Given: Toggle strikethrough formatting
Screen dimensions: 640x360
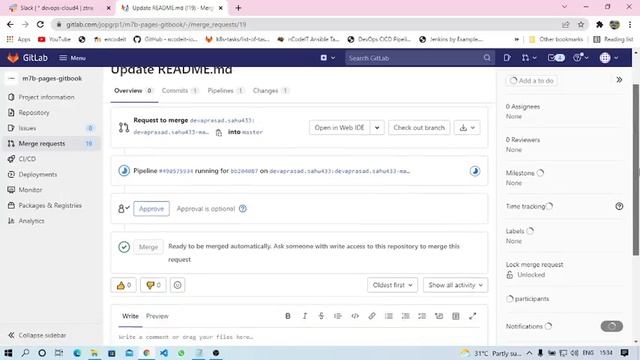Looking at the screenshot, I should click(x=321, y=316).
